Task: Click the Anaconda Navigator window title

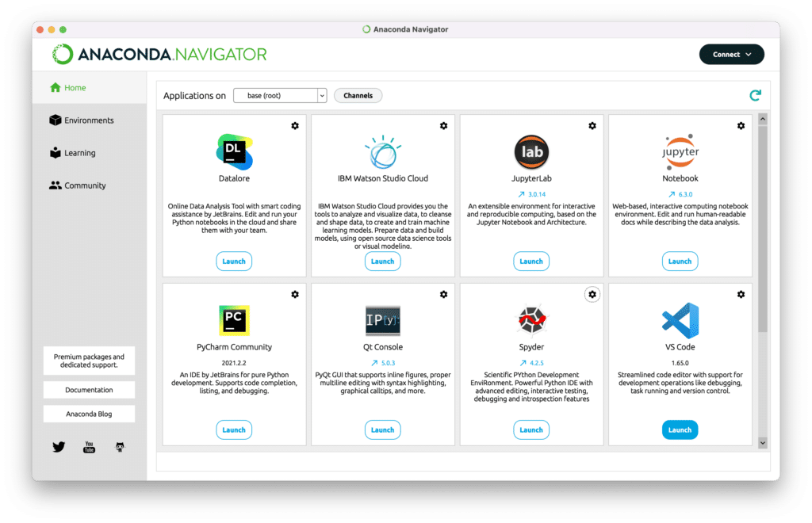Action: (411, 29)
